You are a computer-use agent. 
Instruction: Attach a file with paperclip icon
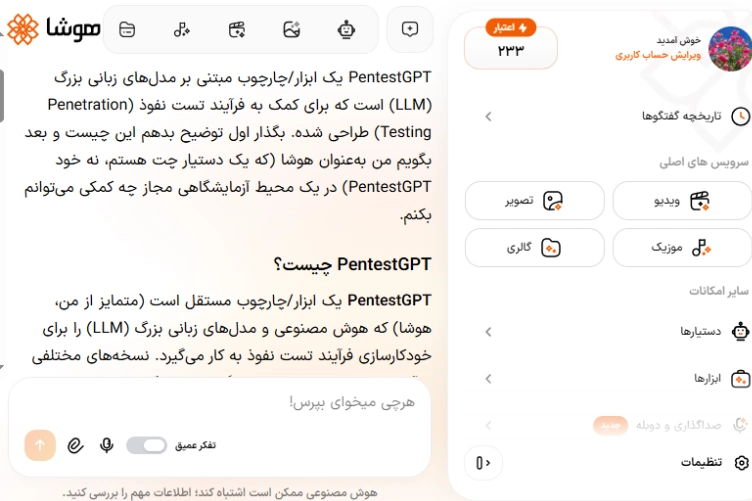(75, 445)
